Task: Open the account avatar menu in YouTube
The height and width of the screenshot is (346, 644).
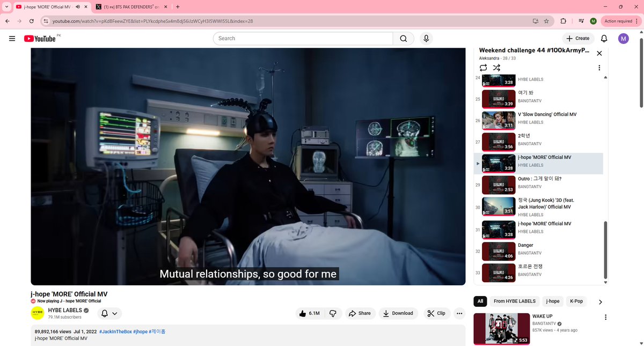Action: click(623, 39)
